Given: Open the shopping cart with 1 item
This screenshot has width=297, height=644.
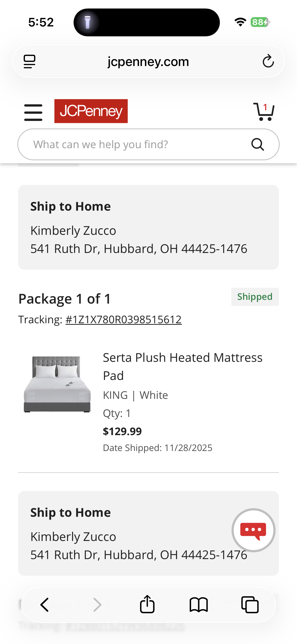Looking at the screenshot, I should pos(263,112).
